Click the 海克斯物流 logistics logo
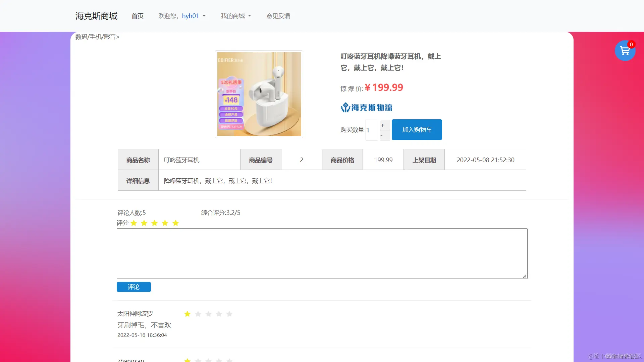This screenshot has height=362, width=644. click(366, 107)
